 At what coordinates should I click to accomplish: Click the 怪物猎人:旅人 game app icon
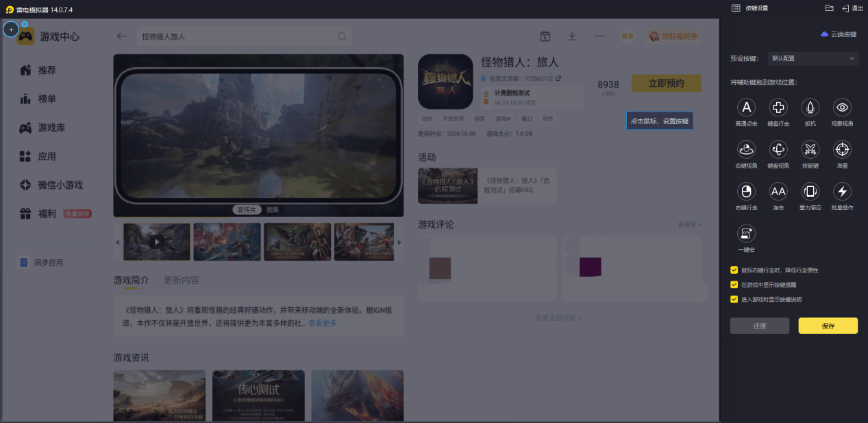point(445,81)
